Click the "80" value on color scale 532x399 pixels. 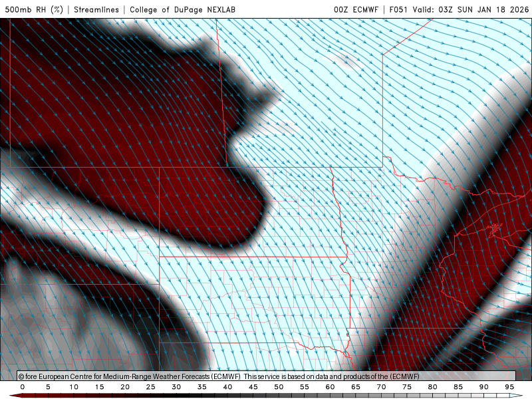tap(432, 387)
